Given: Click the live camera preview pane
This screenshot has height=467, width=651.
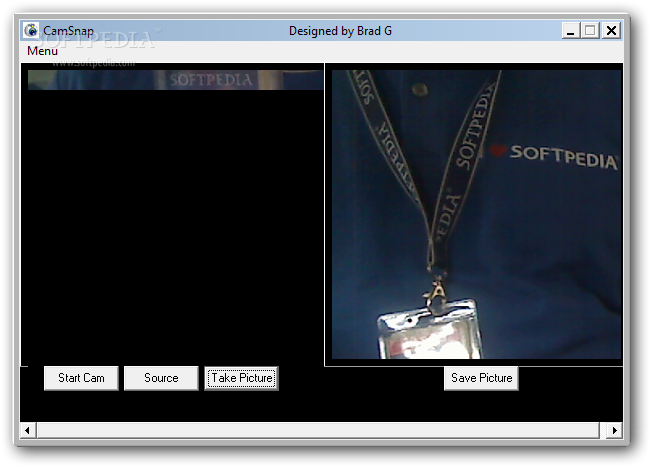Looking at the screenshot, I should click(172, 215).
